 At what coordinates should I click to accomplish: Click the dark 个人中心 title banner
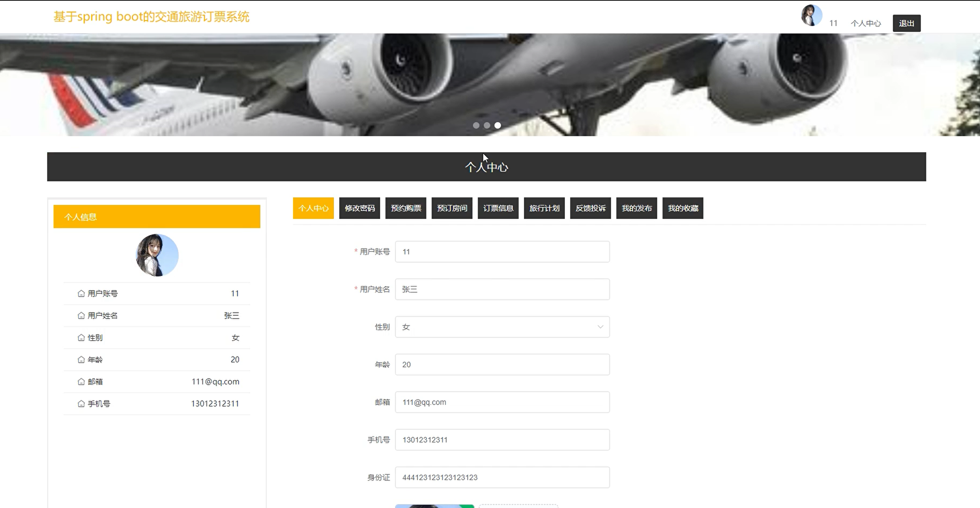pos(487,167)
